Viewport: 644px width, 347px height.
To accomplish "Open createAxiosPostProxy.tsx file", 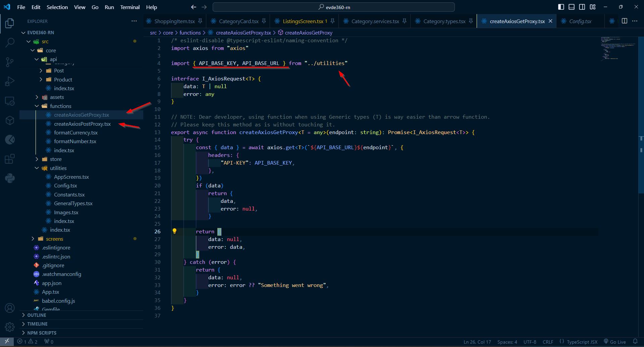I will click(82, 124).
